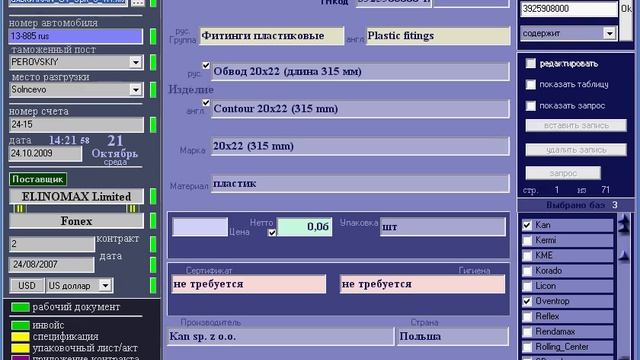The image size is (640, 360).
Task: Click the рабочий документ green swatch
Action: point(20,307)
